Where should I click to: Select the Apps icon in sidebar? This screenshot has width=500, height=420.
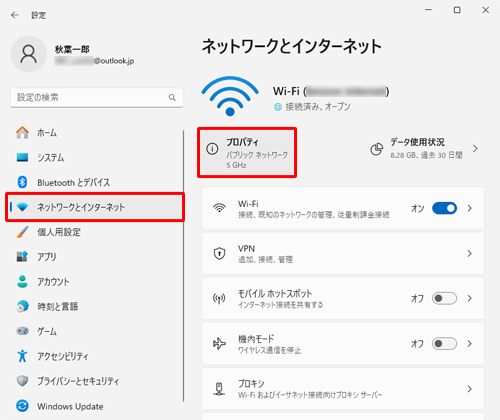[22, 256]
